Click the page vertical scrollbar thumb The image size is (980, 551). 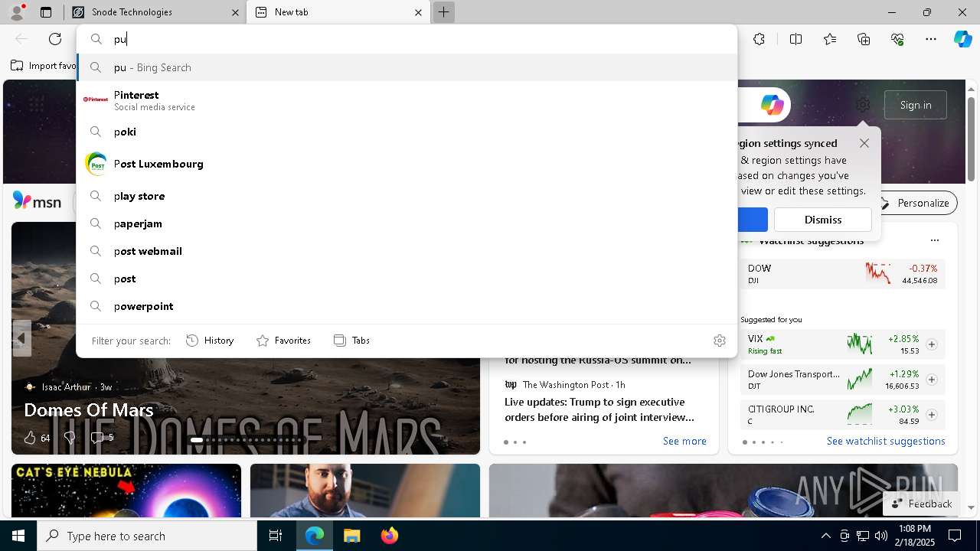click(971, 139)
